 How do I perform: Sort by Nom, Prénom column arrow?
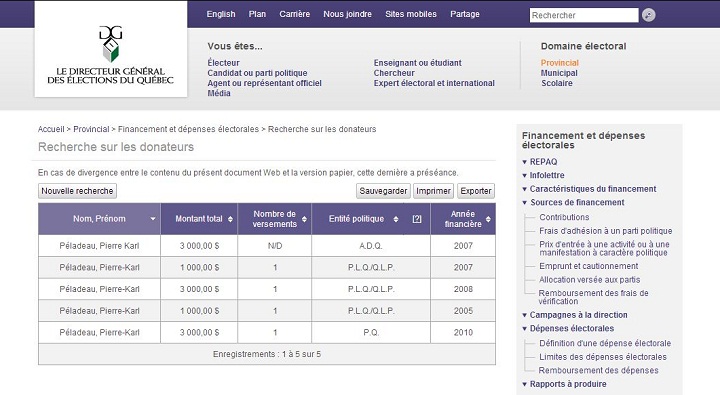tap(153, 219)
